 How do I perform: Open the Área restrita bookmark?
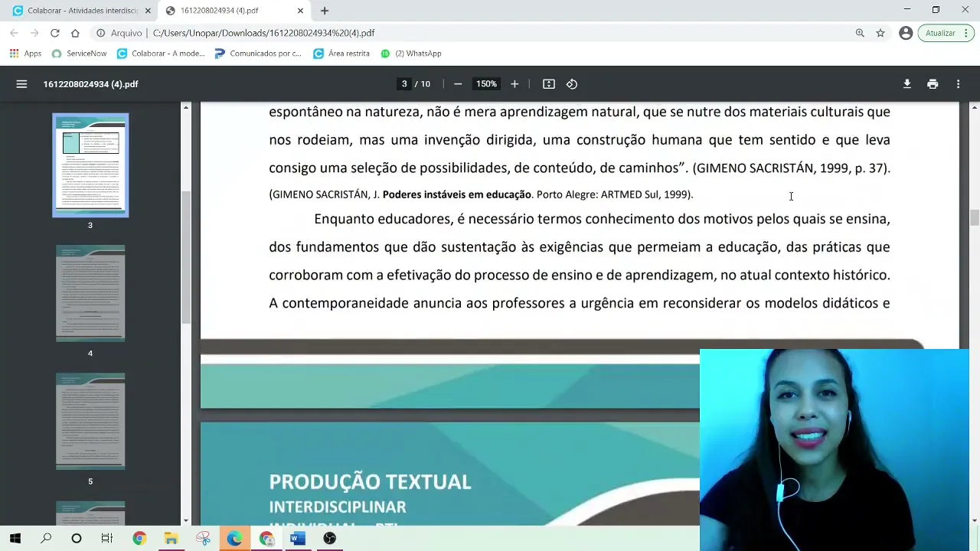click(x=341, y=54)
